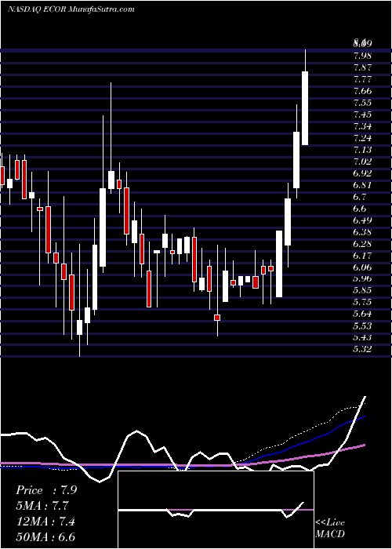The image size is (392, 549).
Task: Click the 7.34 price axis label
Action: (362, 126)
